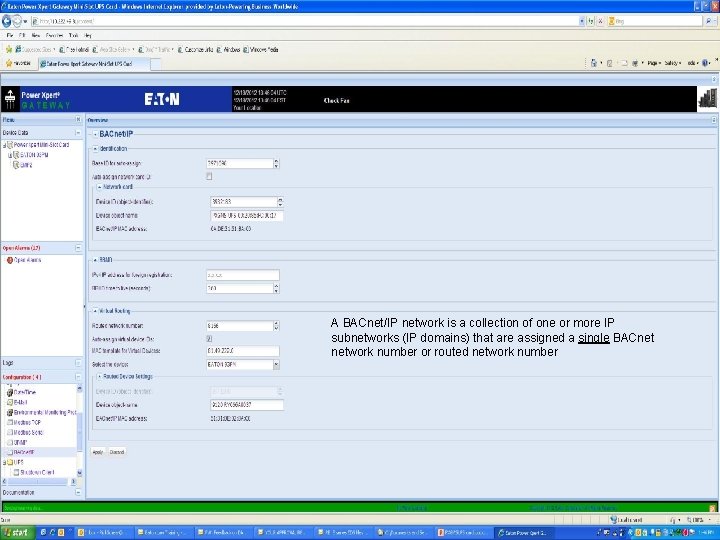
Task: Open Modbus TCP configuration item
Action: (27, 422)
